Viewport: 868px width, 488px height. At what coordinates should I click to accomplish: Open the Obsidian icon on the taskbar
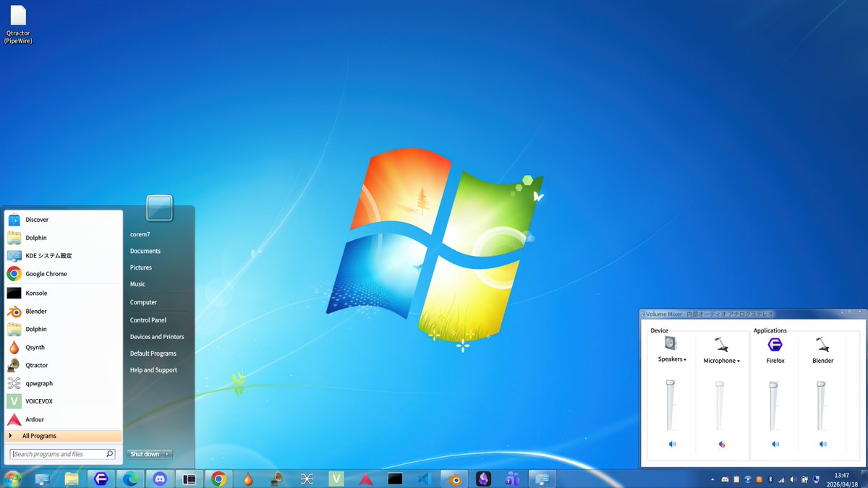[x=483, y=479]
